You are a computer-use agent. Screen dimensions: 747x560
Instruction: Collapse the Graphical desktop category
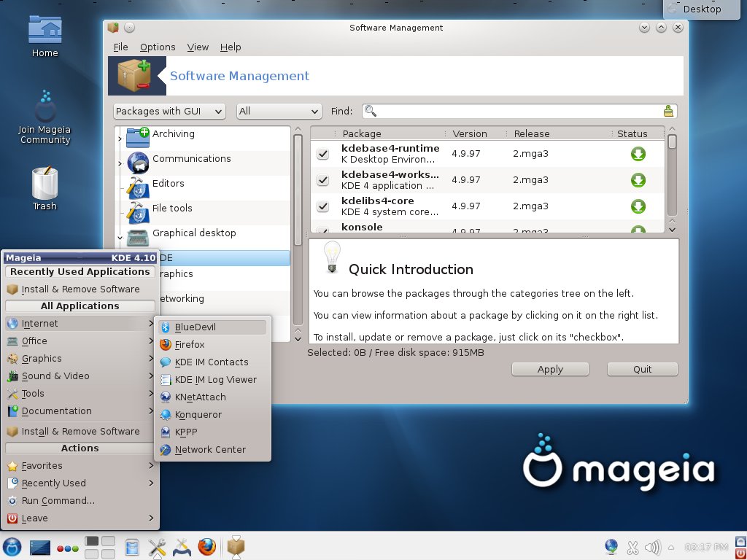120,238
